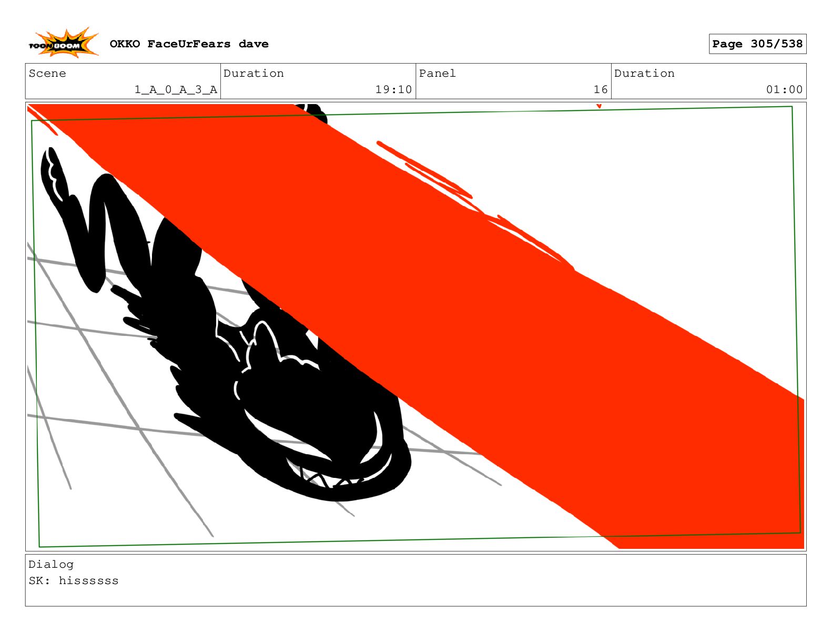Click the Toon Boom logo
Image resolution: width=832 pixels, height=644 pixels.
pos(63,43)
